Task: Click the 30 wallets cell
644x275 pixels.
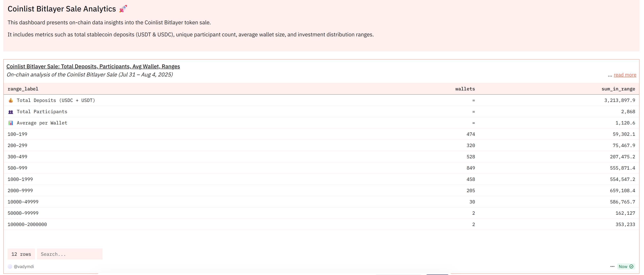Action: pyautogui.click(x=472, y=202)
